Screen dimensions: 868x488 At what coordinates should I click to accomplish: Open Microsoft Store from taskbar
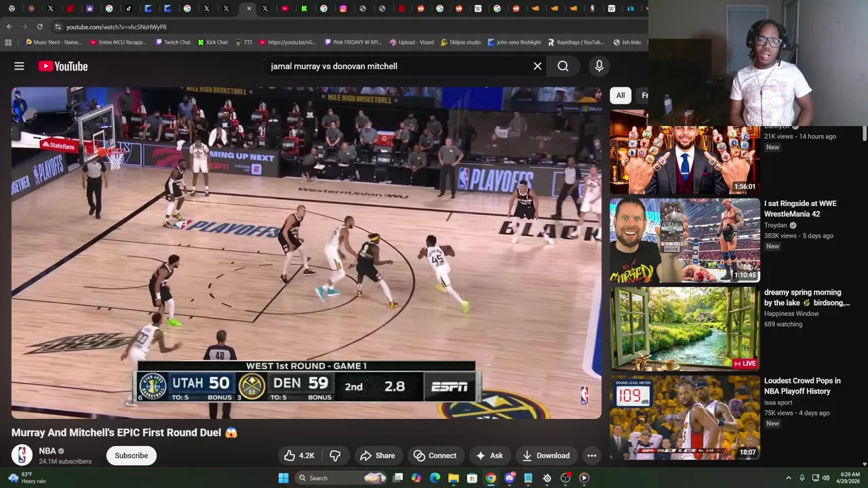pos(472,478)
